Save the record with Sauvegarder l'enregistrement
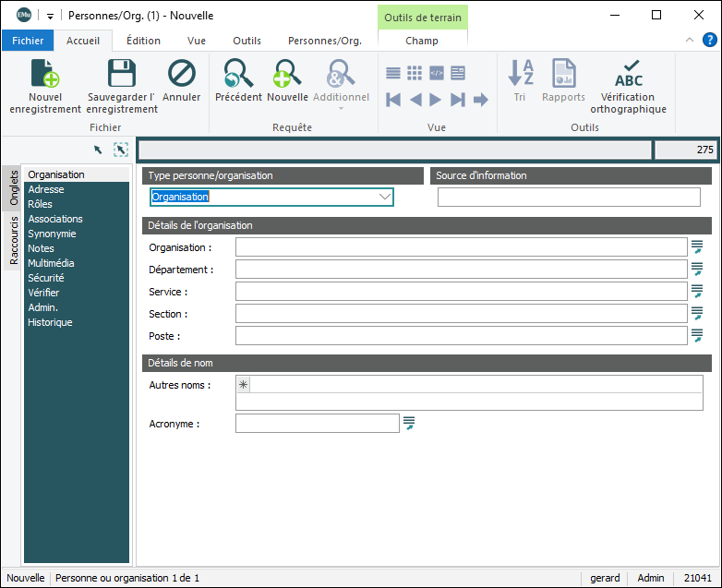The height and width of the screenshot is (588, 722). 122,75
